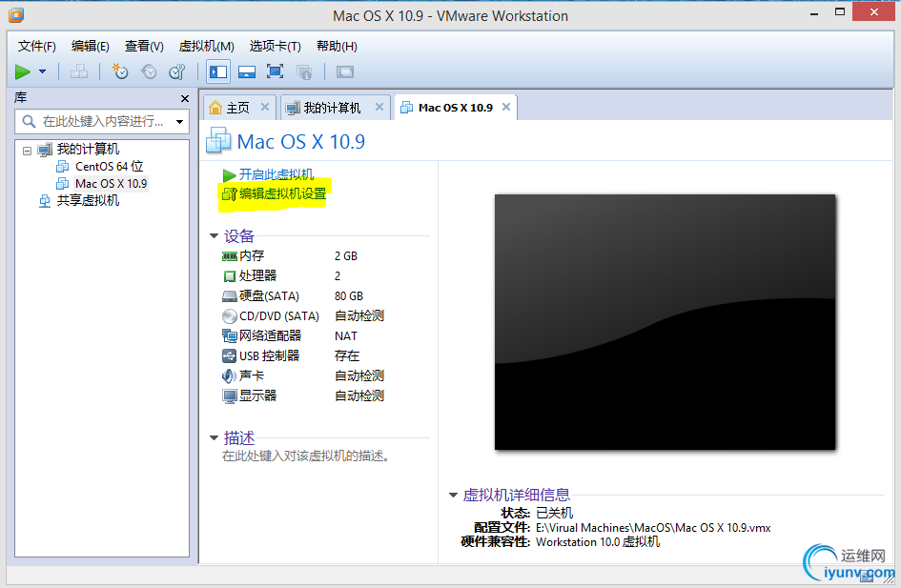The image size is (901, 588).
Task: Select CentOS 64 位 in library
Action: pyautogui.click(x=109, y=167)
